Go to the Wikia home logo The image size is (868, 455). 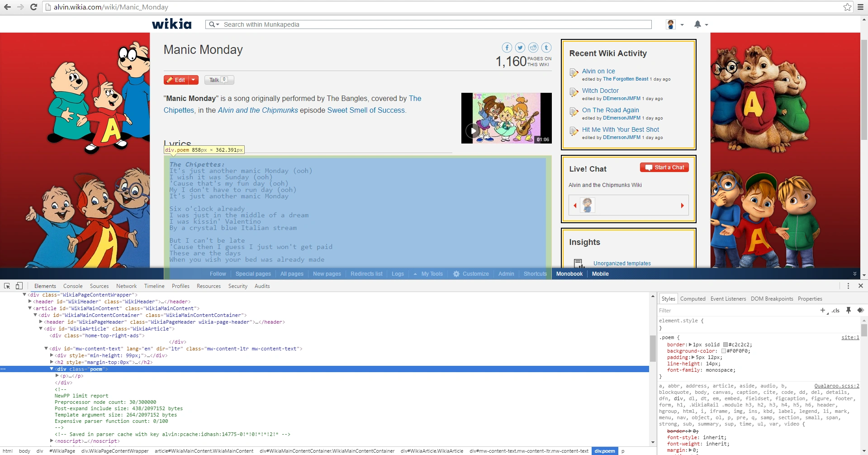click(171, 24)
